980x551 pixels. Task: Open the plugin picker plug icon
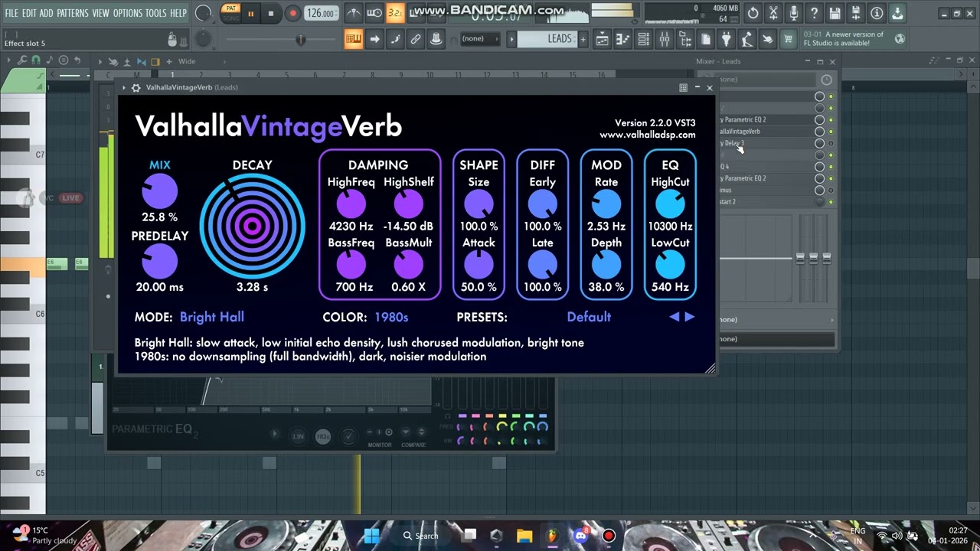[x=727, y=39]
